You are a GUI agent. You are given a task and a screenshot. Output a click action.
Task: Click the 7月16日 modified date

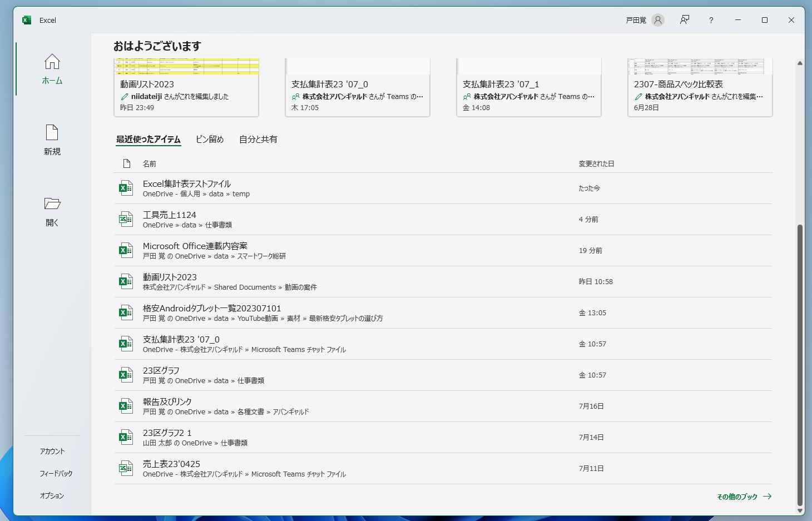(591, 406)
